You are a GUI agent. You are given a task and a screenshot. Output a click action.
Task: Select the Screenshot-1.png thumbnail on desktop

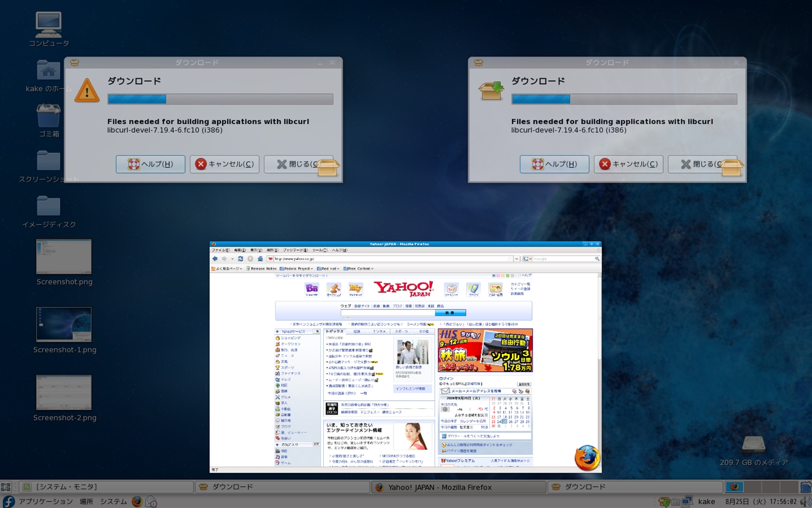click(64, 325)
